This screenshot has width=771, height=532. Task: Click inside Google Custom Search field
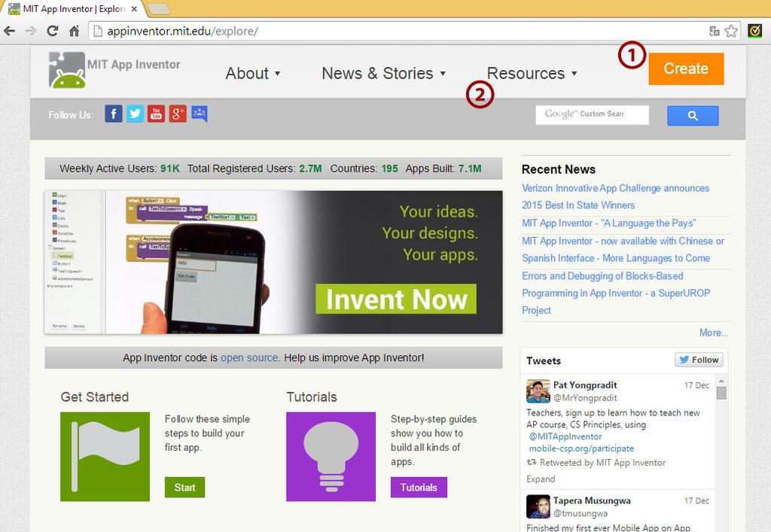[x=592, y=115]
